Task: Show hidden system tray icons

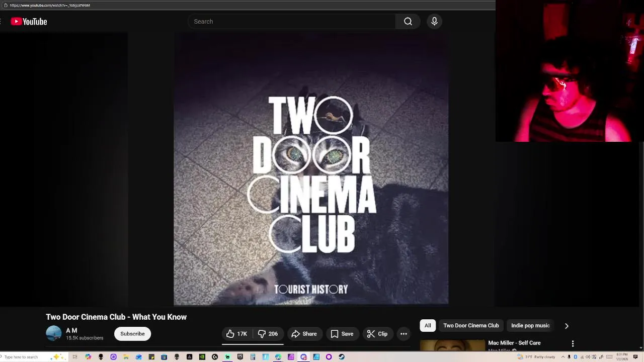Action: [x=563, y=357]
